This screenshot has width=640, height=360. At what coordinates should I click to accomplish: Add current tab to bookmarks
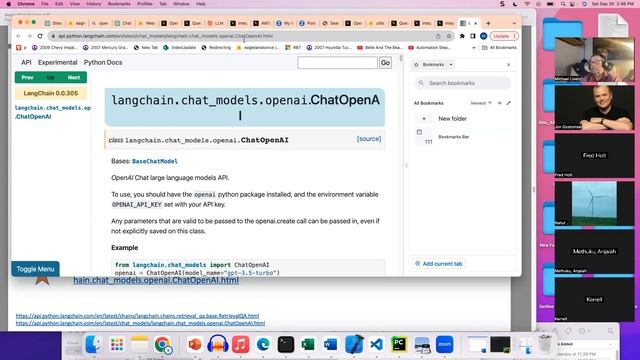(438, 264)
